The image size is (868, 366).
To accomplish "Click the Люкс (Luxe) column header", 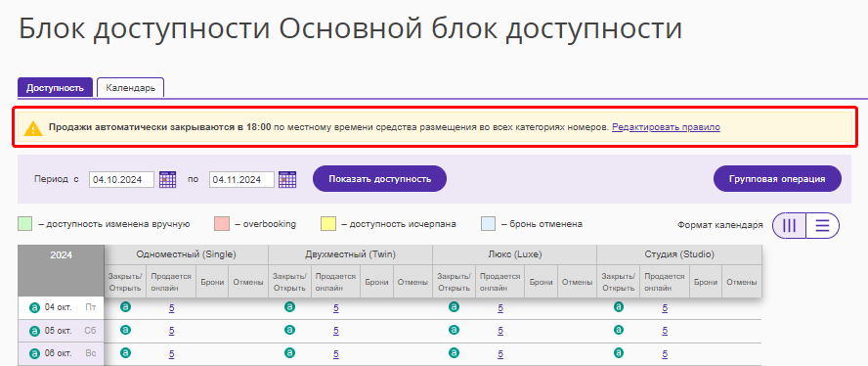I will 515,254.
